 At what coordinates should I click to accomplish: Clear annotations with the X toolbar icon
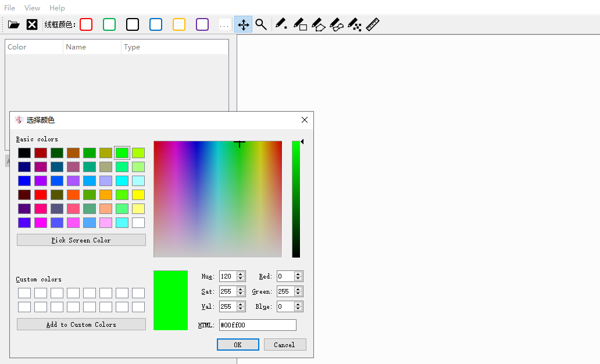point(32,24)
